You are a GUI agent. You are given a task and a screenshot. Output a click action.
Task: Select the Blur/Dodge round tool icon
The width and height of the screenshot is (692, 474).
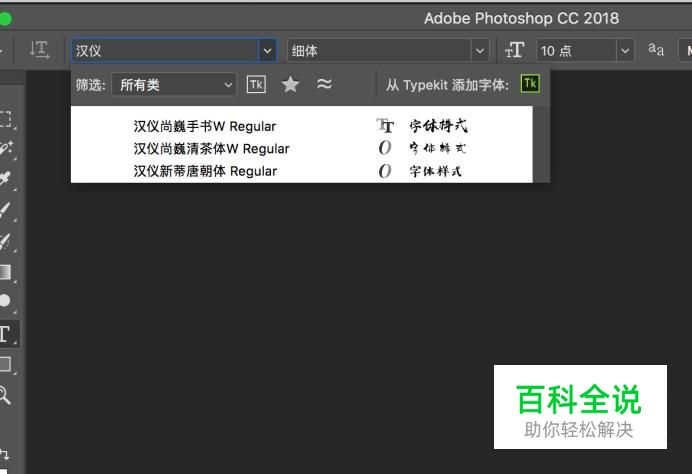(5, 301)
